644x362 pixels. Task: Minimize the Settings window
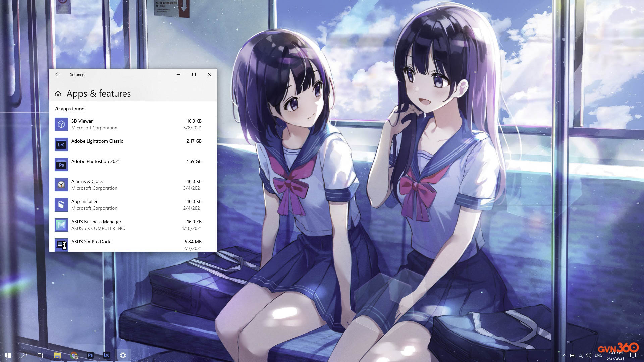[178, 74]
